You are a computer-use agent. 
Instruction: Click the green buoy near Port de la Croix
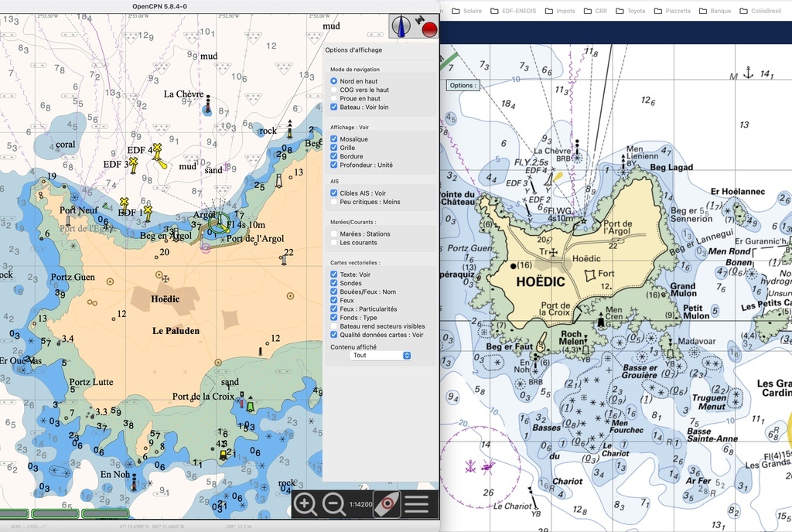pyautogui.click(x=250, y=406)
